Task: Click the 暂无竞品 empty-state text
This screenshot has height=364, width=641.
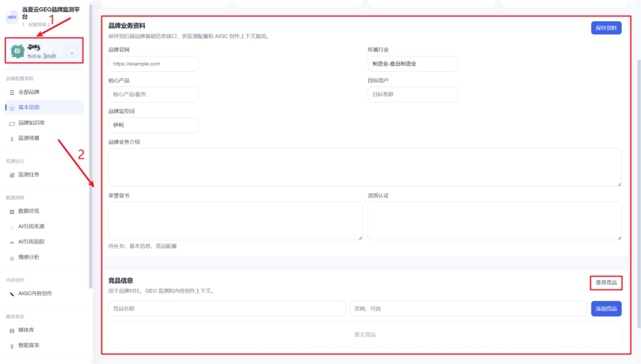Action: coord(364,334)
